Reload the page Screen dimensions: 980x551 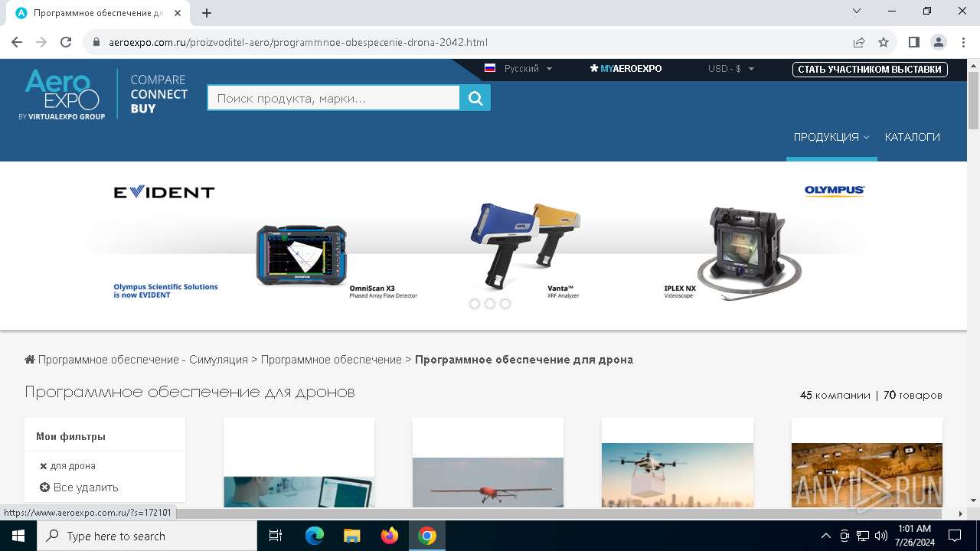(66, 42)
